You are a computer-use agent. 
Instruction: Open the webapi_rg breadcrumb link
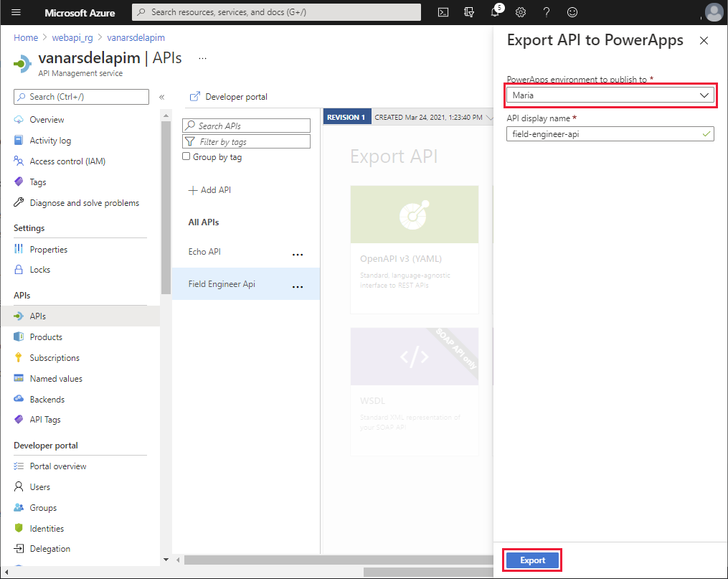point(72,37)
